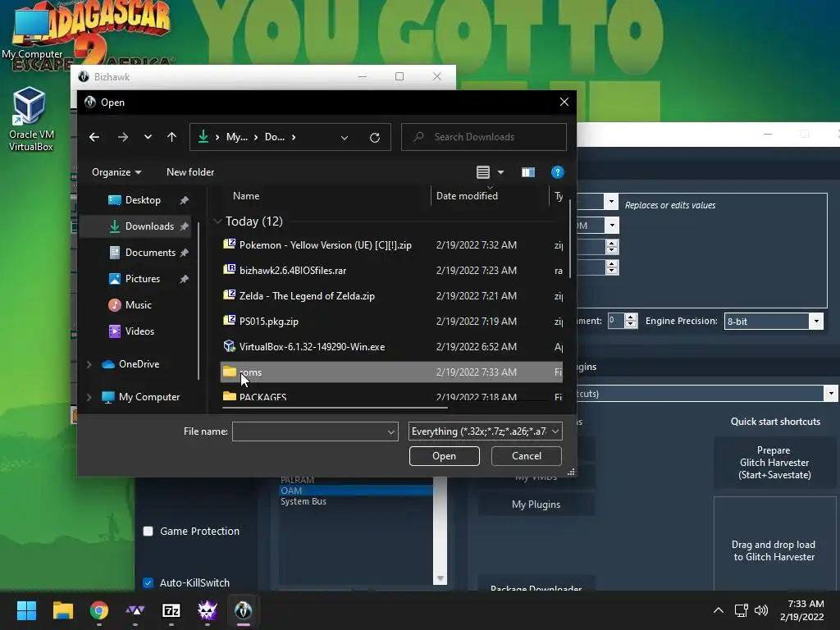Switch to Bizhawk taskbar icon
Viewport: 840px width, 630px height.
coord(243,610)
